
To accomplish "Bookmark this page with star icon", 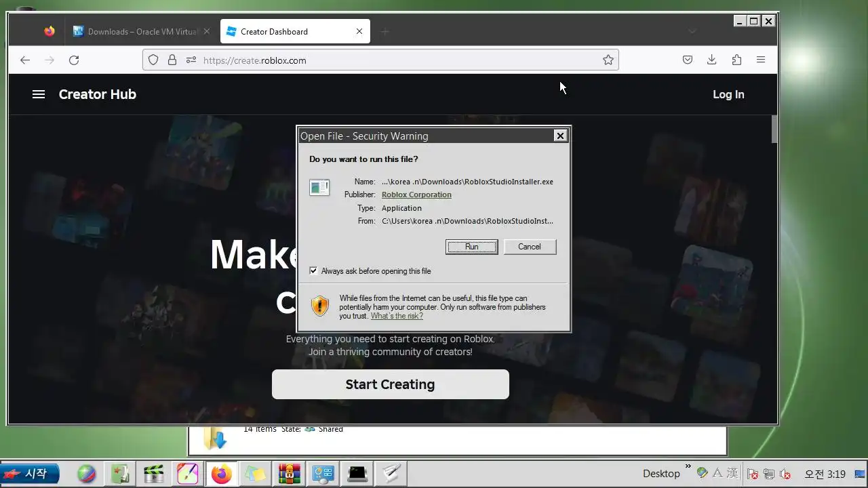I will 608,60.
